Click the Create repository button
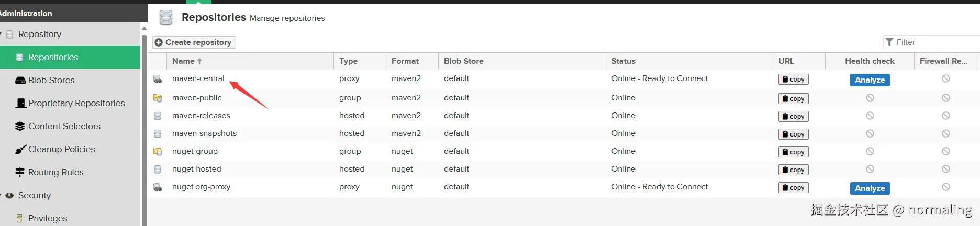This screenshot has height=226, width=980. click(194, 42)
